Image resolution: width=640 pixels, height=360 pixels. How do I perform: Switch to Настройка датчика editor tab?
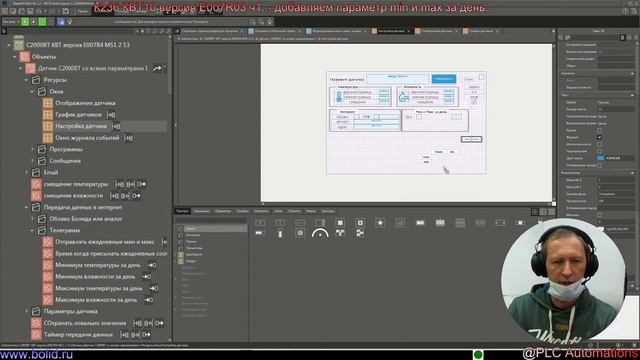tap(391, 31)
